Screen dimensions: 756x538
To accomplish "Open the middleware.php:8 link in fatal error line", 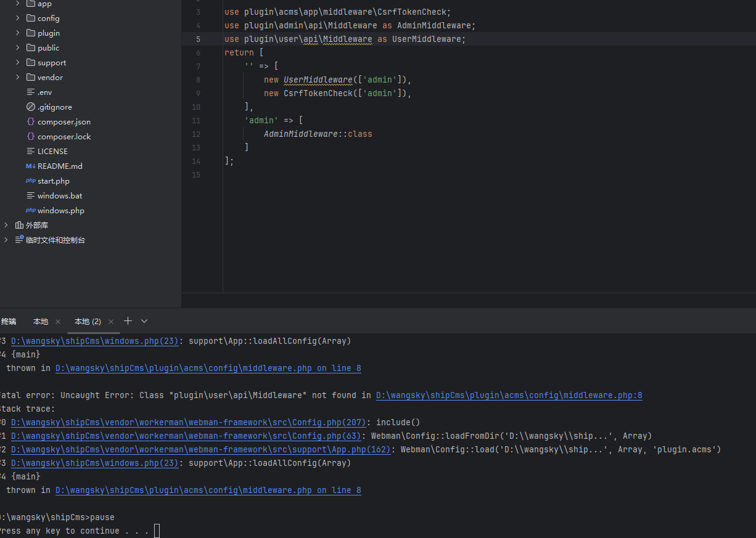I will [x=509, y=396].
